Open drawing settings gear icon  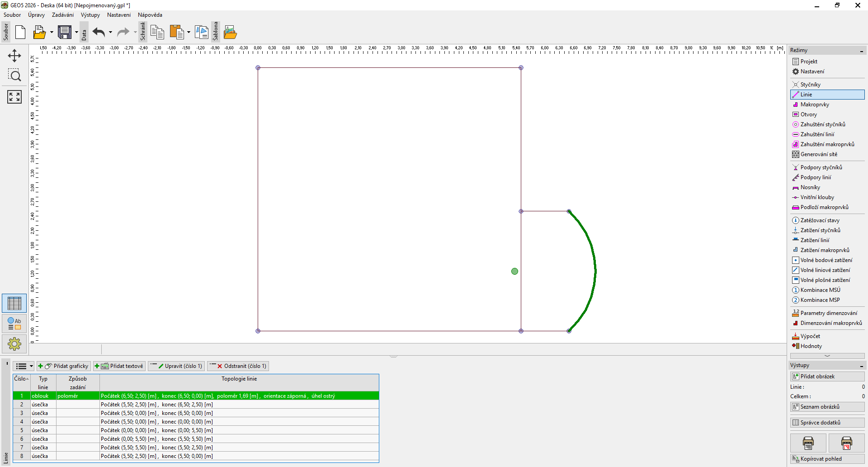[x=14, y=344]
